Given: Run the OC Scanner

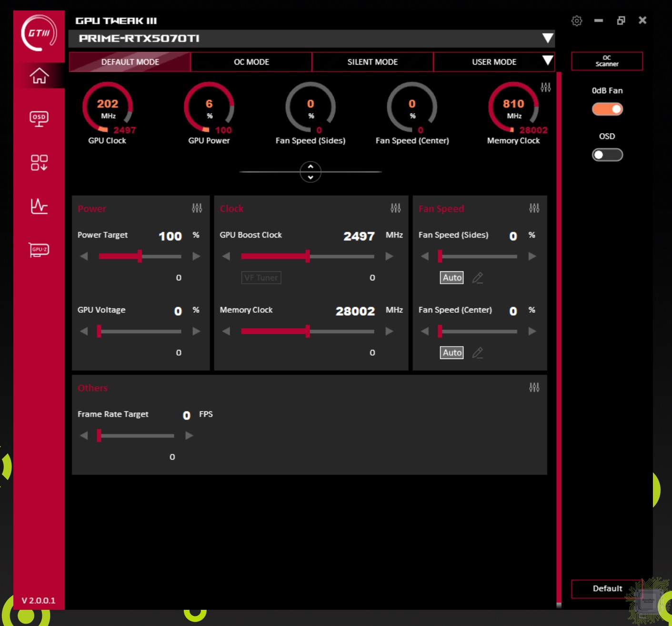Looking at the screenshot, I should click(607, 61).
